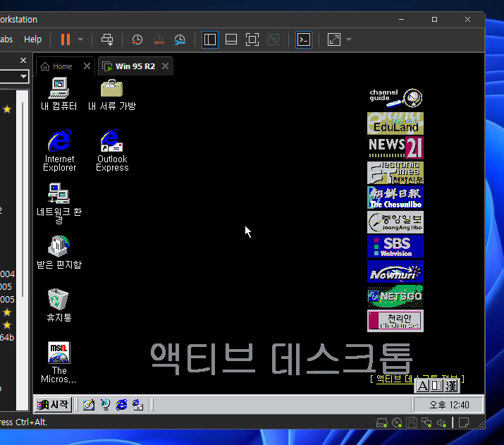Select the 내 컴퓨터 desktop icon

pyautogui.click(x=59, y=94)
